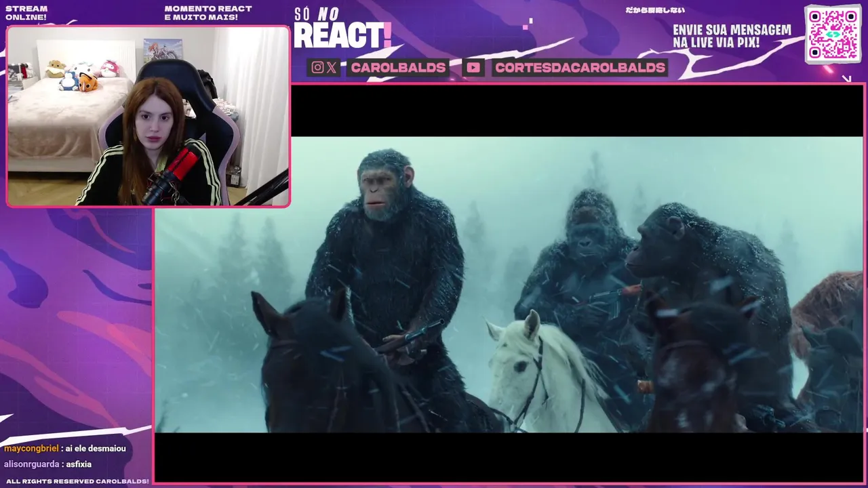The height and width of the screenshot is (488, 868).
Task: Click 'ALL RIGHTS RESERVED CAROLBALDS!' footer text
Action: 77,481
